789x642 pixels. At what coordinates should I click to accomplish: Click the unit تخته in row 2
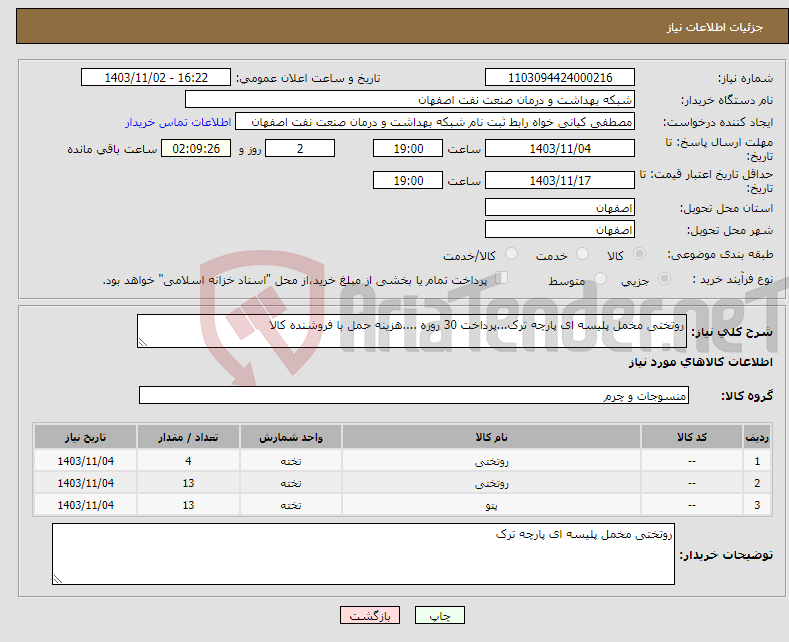[291, 484]
